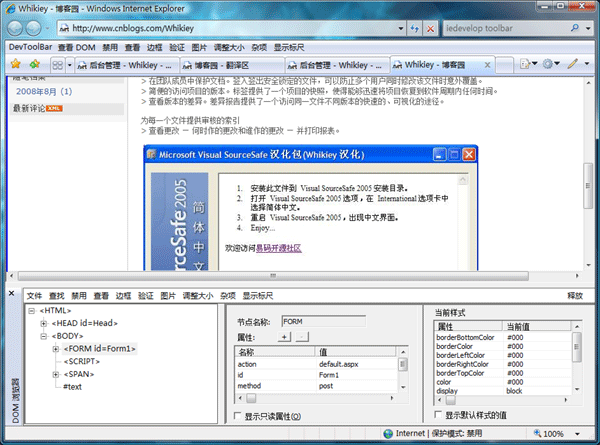Toggle 显示只读属性 checkbox

237,416
